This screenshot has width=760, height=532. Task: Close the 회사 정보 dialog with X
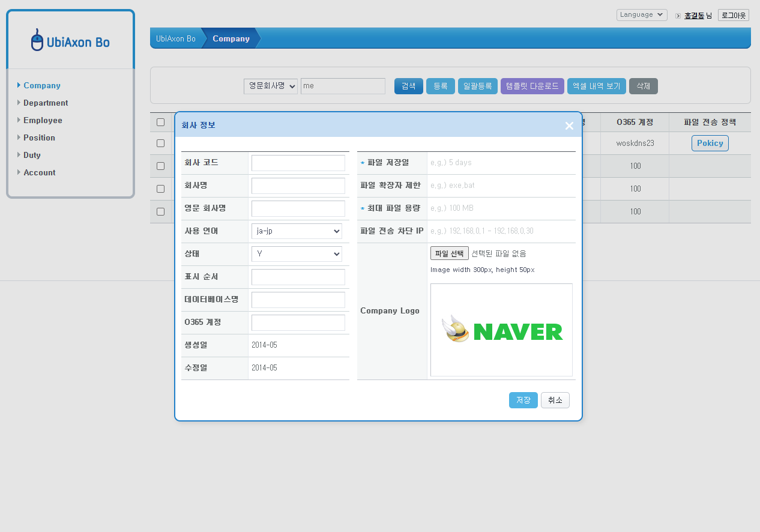[569, 125]
